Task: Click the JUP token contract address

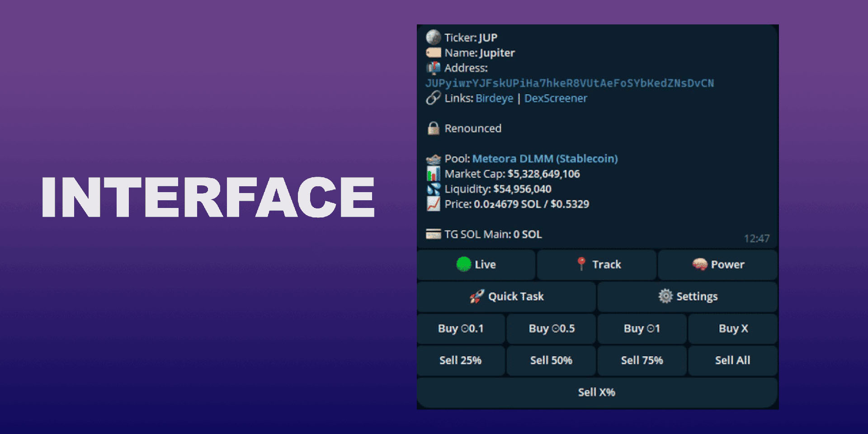Action: [570, 83]
